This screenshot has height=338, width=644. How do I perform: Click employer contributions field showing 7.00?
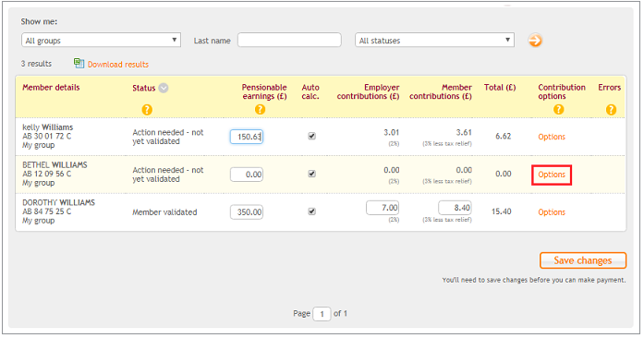click(x=383, y=208)
